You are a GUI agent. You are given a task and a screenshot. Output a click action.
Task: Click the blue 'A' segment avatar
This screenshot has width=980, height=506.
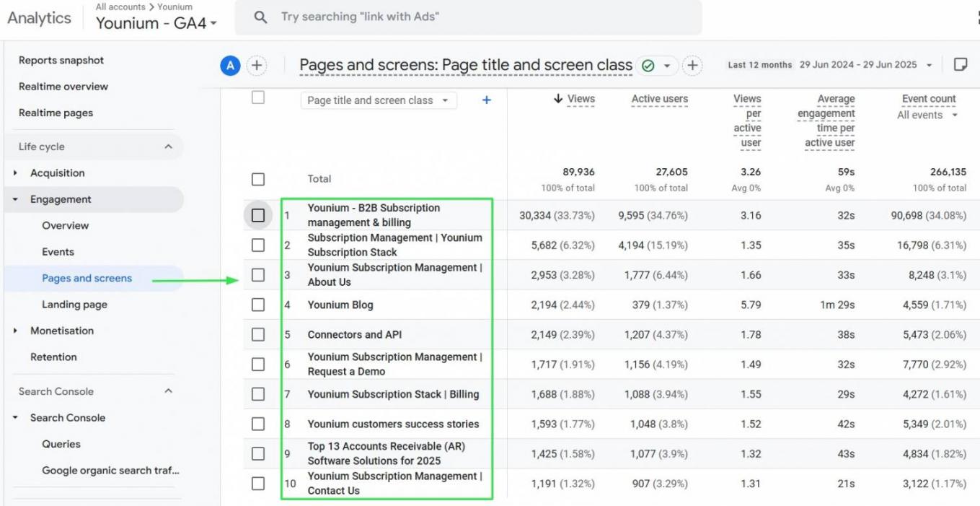[x=230, y=66]
